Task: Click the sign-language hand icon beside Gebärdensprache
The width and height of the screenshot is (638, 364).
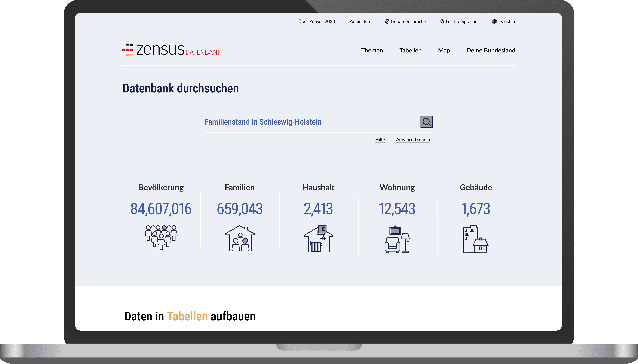Action: [x=387, y=22]
